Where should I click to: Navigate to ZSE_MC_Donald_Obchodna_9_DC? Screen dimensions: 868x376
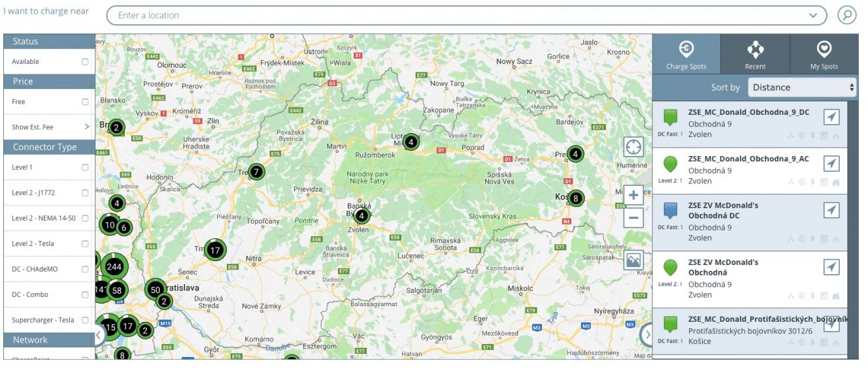click(x=831, y=117)
